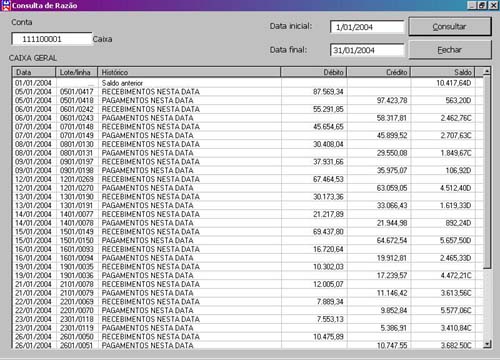Viewport: 500px width, 360px height.
Task: Minimize the Consulta de Razão window
Action: (x=472, y=5)
